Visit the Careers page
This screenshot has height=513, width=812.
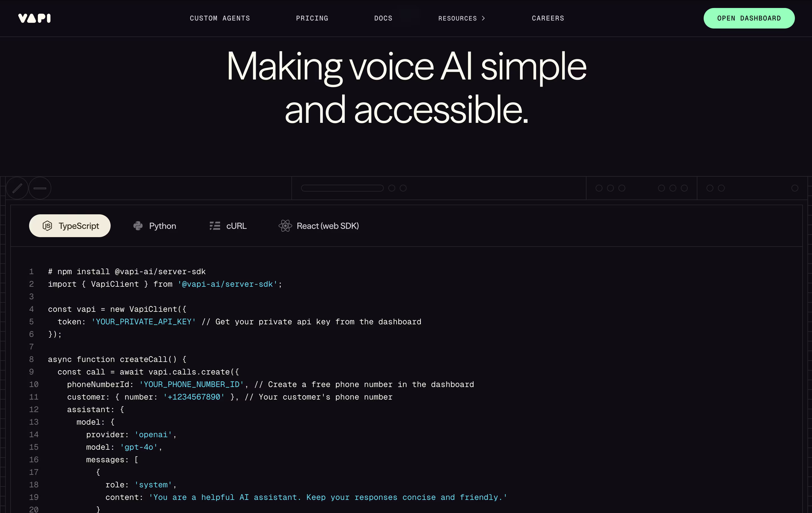click(548, 18)
